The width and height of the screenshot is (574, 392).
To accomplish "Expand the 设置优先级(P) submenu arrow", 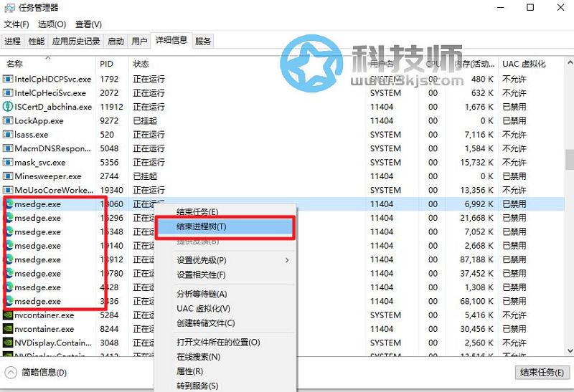I will point(287,260).
